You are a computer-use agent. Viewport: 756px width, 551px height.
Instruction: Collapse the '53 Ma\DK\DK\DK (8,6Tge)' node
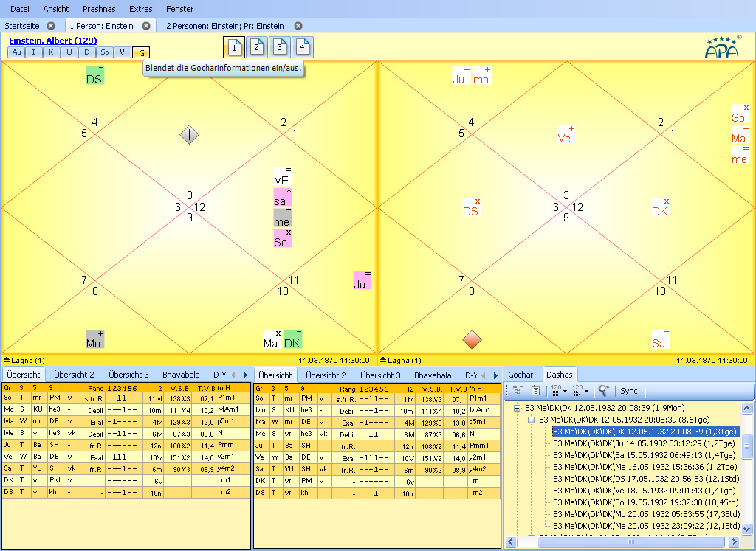531,420
